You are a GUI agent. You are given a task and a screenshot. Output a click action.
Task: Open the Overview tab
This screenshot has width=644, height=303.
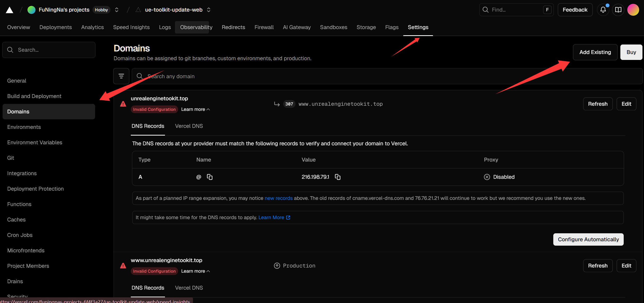(x=19, y=27)
